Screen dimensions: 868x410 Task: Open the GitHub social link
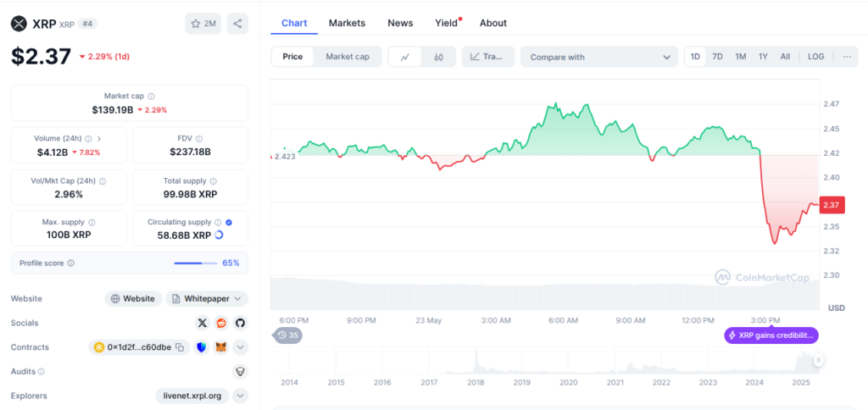[240, 323]
